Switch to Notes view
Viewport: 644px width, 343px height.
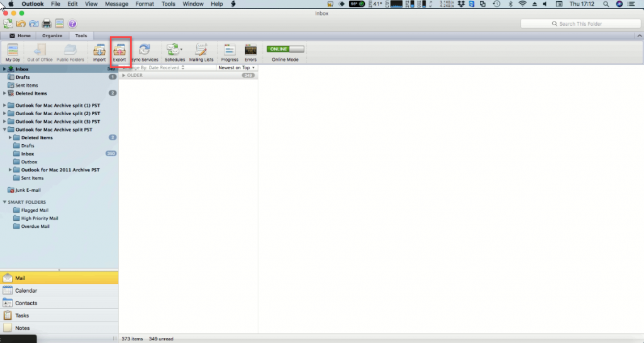[59, 328]
